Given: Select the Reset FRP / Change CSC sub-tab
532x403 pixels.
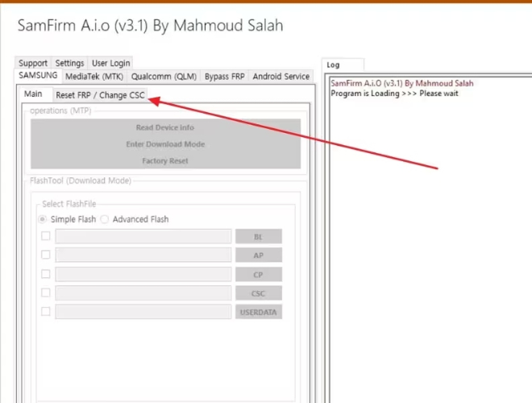Looking at the screenshot, I should tap(101, 95).
